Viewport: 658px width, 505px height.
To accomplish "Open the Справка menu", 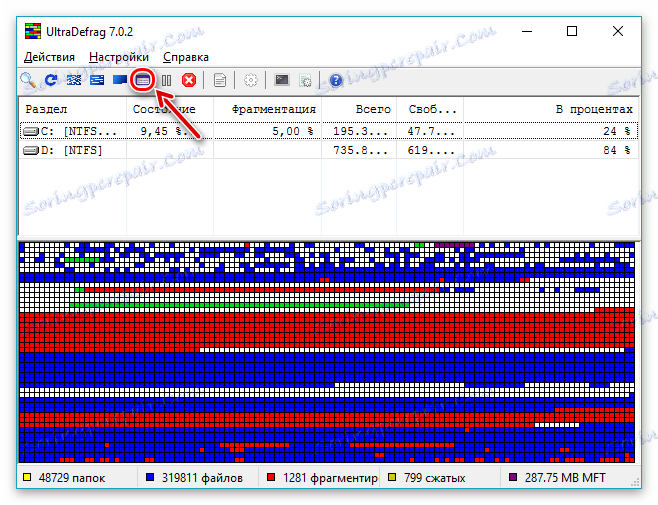I will [186, 57].
